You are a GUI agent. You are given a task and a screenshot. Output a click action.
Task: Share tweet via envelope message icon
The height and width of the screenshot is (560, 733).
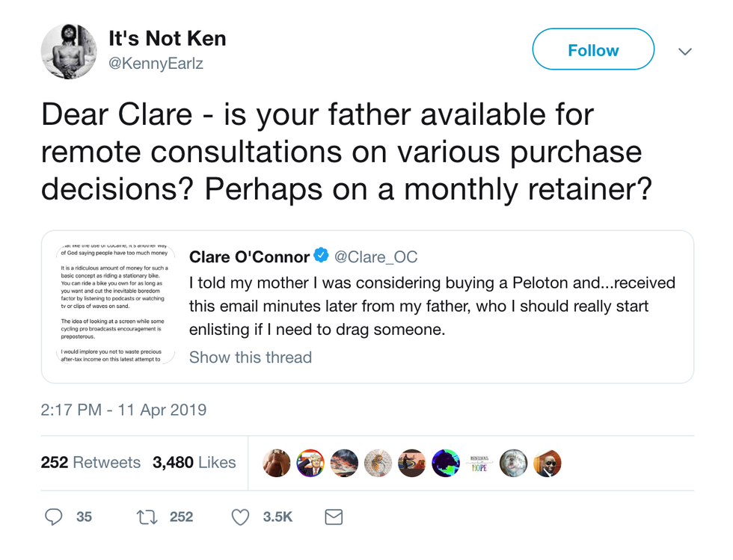334,517
